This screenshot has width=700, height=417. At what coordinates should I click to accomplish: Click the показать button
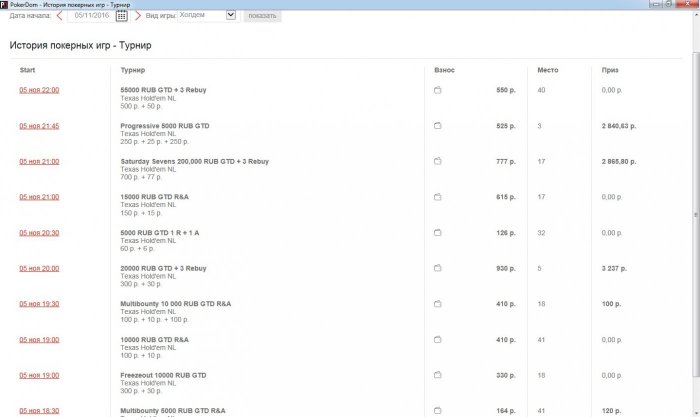[x=262, y=16]
